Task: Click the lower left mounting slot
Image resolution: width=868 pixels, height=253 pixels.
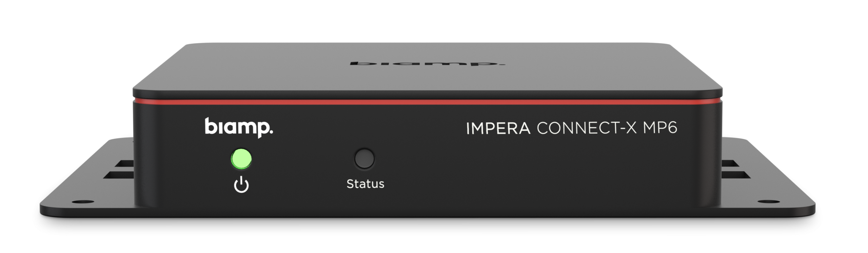Action: 119,175
